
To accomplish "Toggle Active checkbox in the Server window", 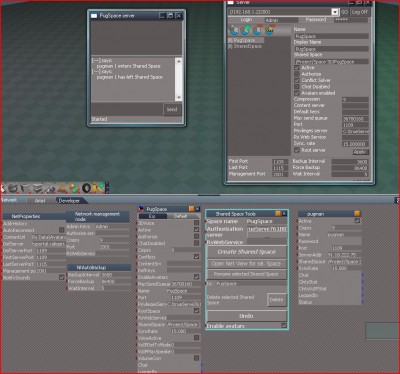I will tap(297, 68).
